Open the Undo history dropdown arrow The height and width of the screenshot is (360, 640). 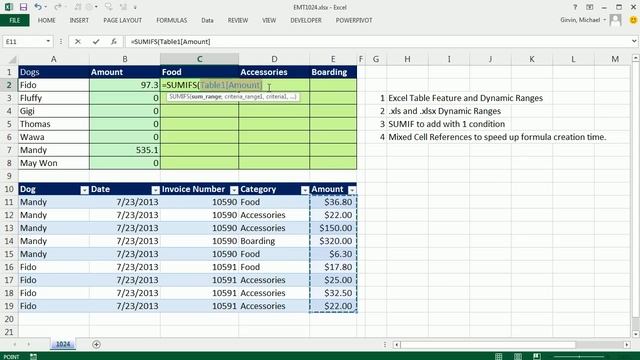point(45,7)
